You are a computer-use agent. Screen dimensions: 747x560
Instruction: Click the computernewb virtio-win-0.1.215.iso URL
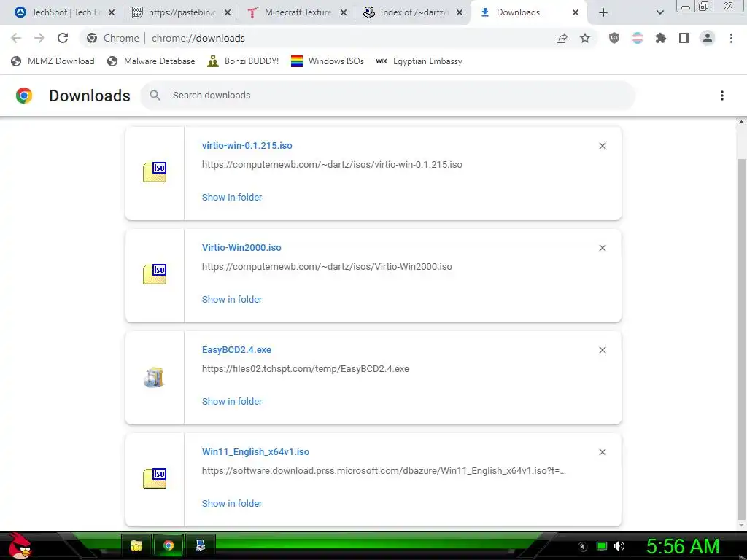[332, 164]
